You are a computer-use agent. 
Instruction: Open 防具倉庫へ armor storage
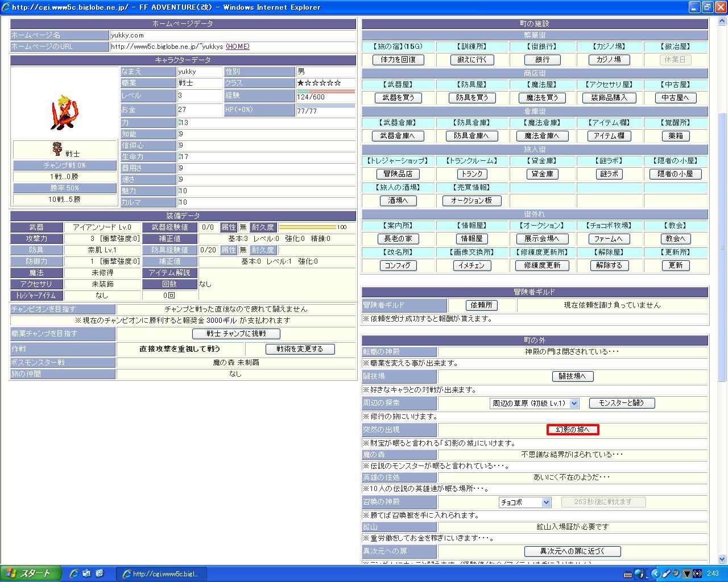472,136
